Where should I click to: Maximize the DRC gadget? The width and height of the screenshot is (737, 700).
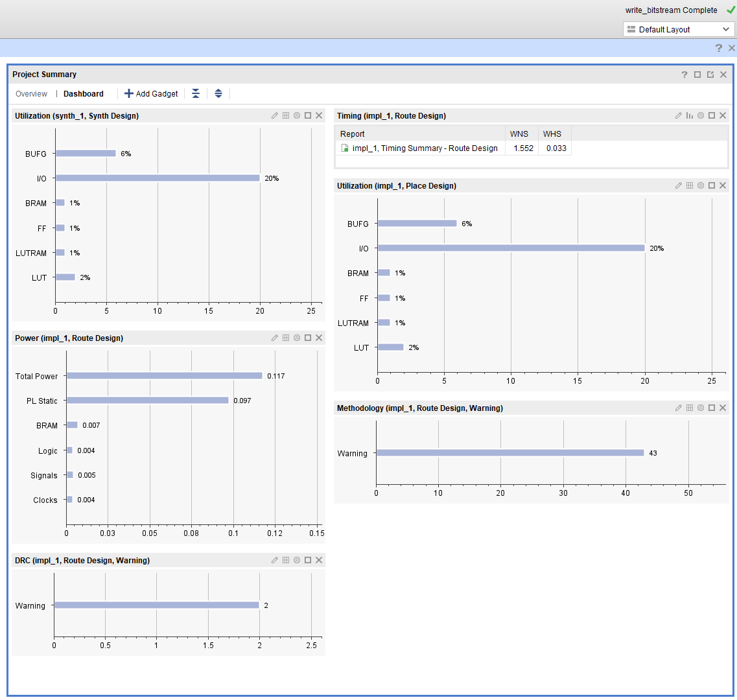pos(308,561)
